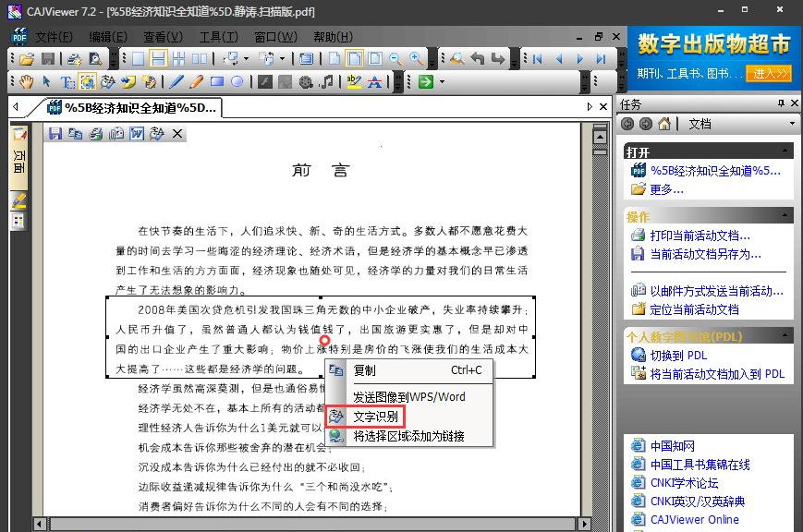Open the 编辑(E) menu
The width and height of the screenshot is (803, 532).
point(108,37)
